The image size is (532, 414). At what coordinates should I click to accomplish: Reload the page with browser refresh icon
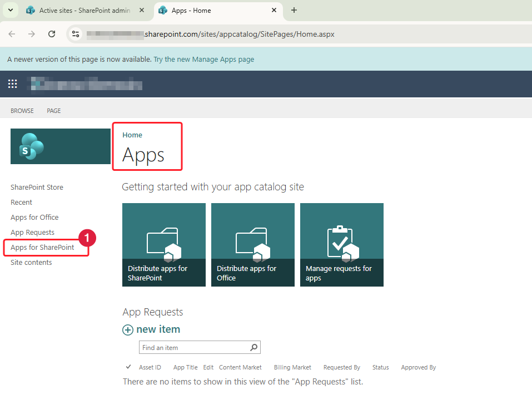(x=52, y=34)
